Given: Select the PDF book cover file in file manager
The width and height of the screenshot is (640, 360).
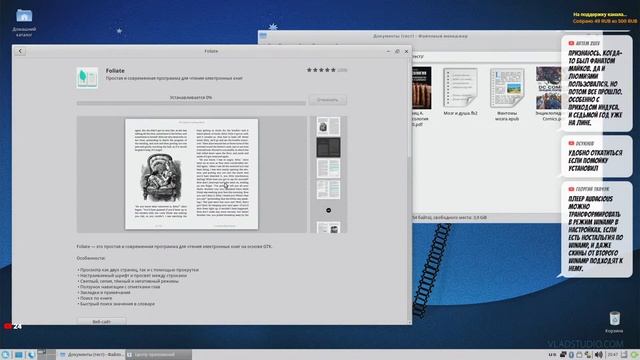Looking at the screenshot, I should point(421,96).
